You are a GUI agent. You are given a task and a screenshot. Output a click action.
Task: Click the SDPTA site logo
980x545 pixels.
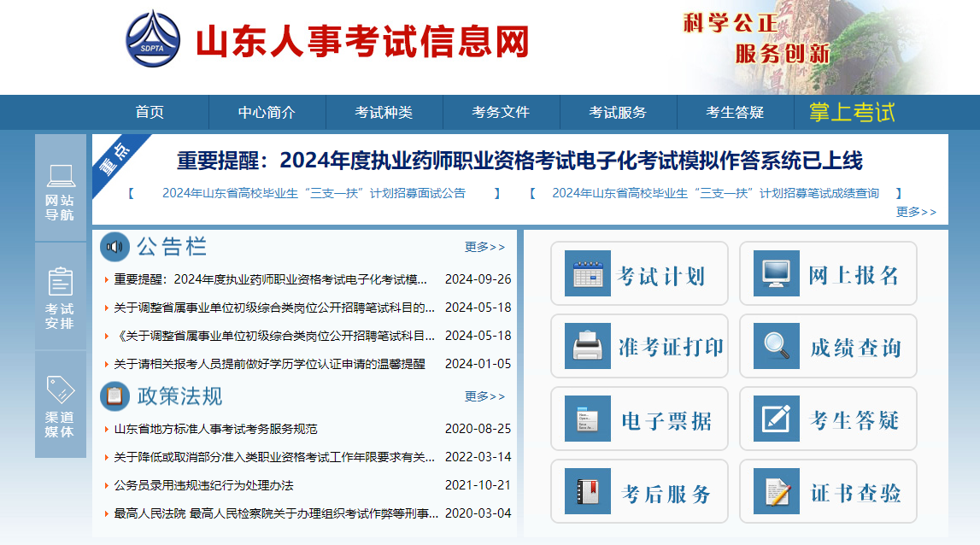pyautogui.click(x=152, y=38)
